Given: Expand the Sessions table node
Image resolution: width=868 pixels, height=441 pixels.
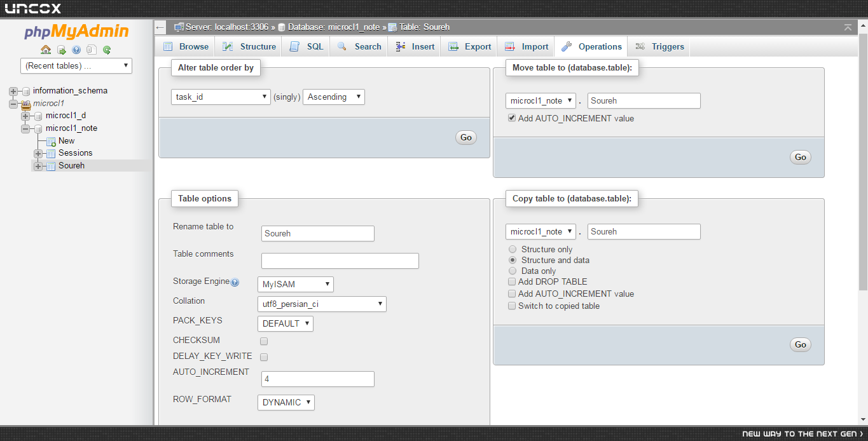Looking at the screenshot, I should (x=38, y=153).
